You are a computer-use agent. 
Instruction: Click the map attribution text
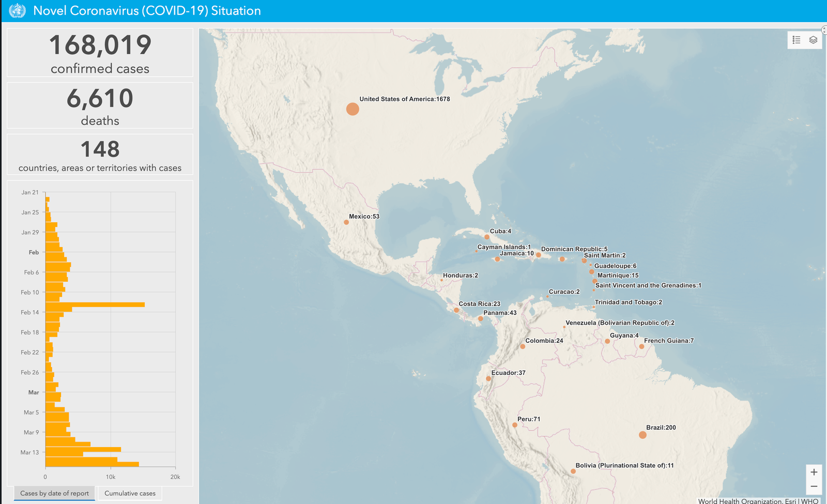(758, 501)
